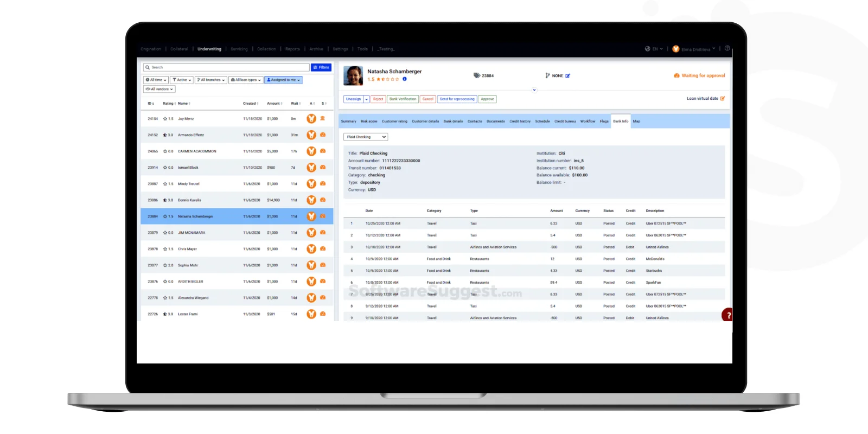868x434 pixels.
Task: Click the Send for reprocessing button
Action: (x=457, y=99)
